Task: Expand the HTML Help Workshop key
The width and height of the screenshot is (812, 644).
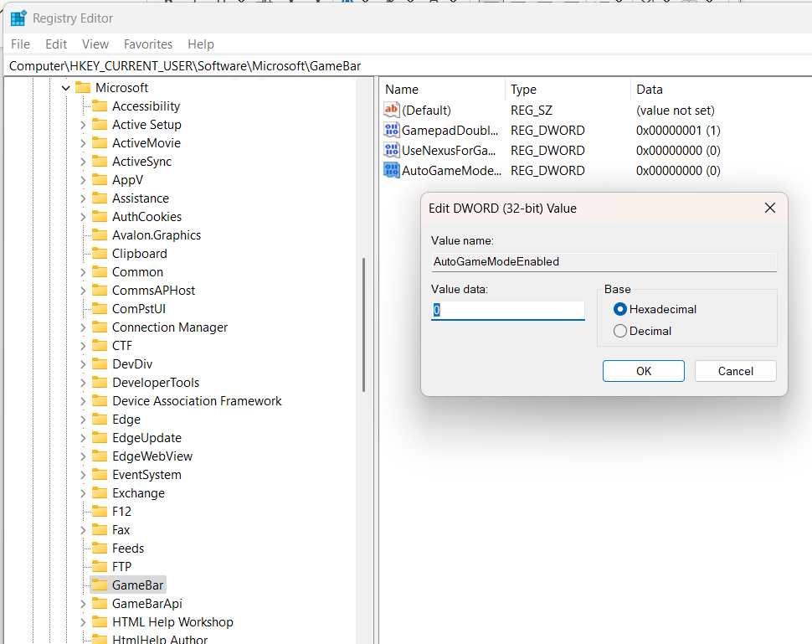Action: (x=83, y=622)
